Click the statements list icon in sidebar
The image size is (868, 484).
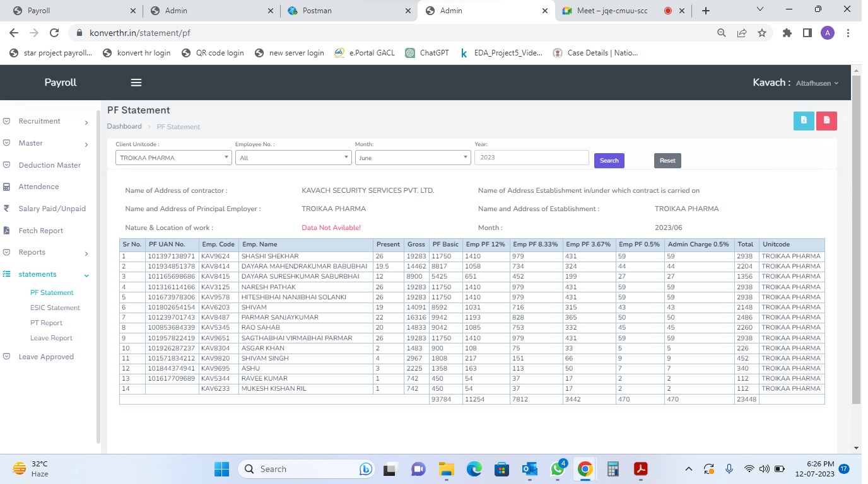(x=6, y=274)
